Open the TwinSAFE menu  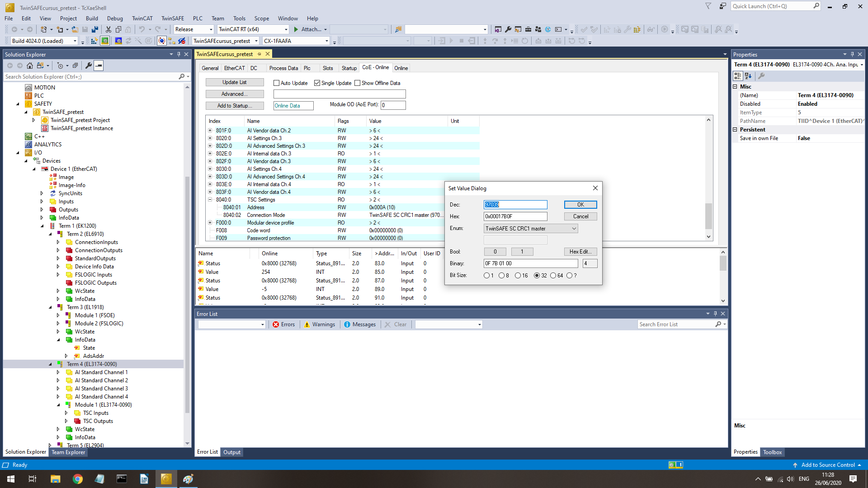[172, 19]
